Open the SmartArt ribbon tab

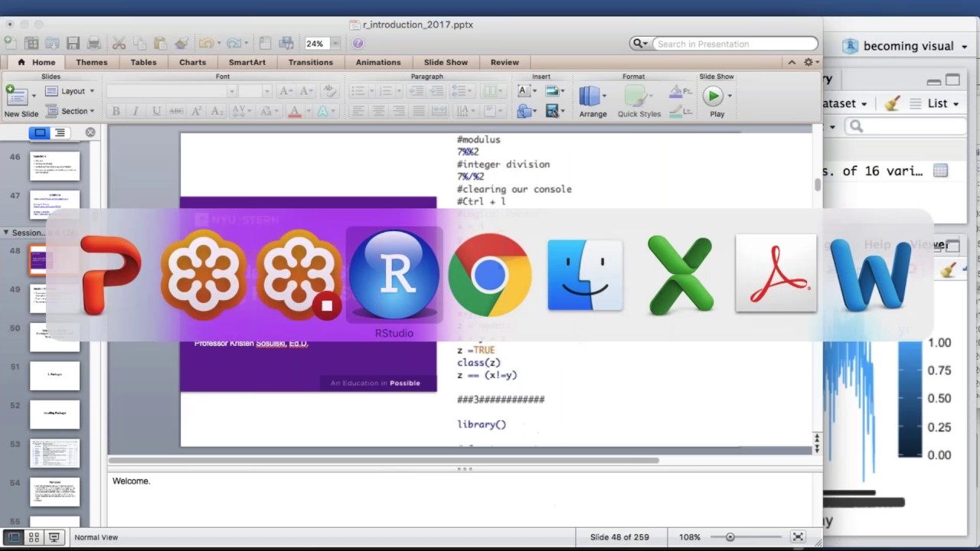(247, 62)
